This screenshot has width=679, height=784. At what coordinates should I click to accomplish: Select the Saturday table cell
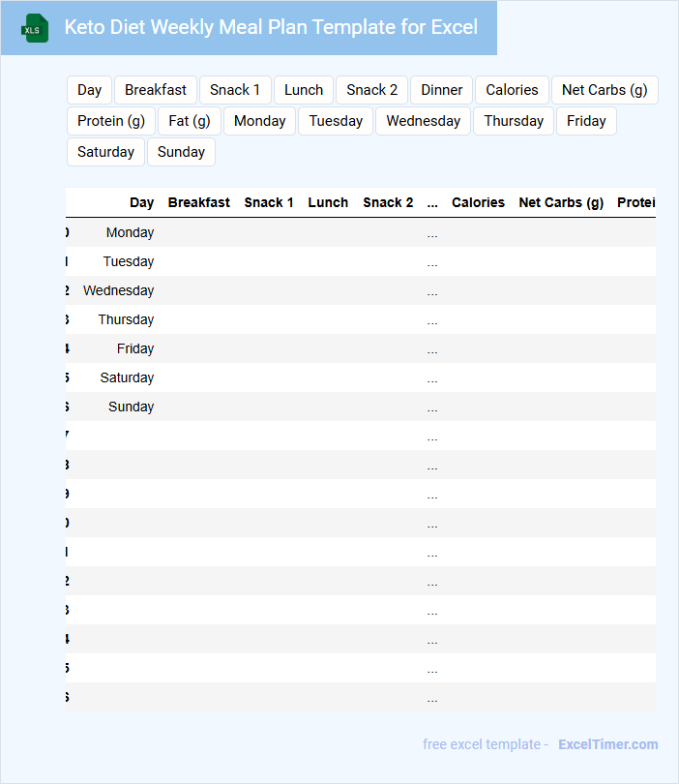point(127,377)
